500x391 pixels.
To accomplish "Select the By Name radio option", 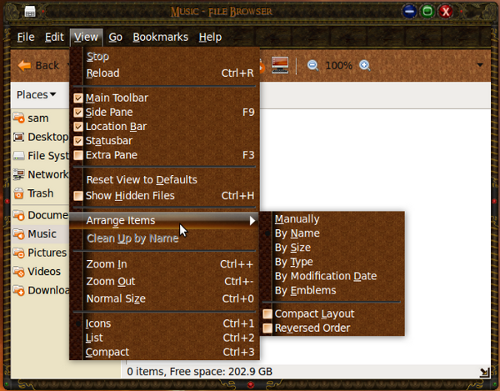I will tap(332, 233).
